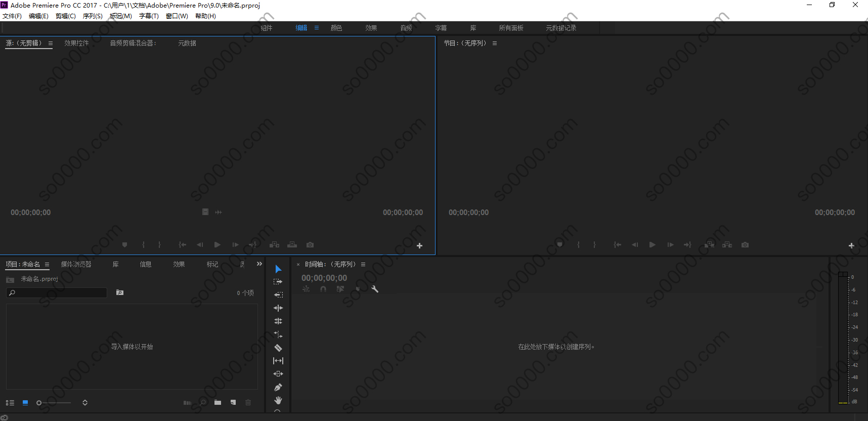Click Project panel search field
The width and height of the screenshot is (868, 421).
[57, 292]
